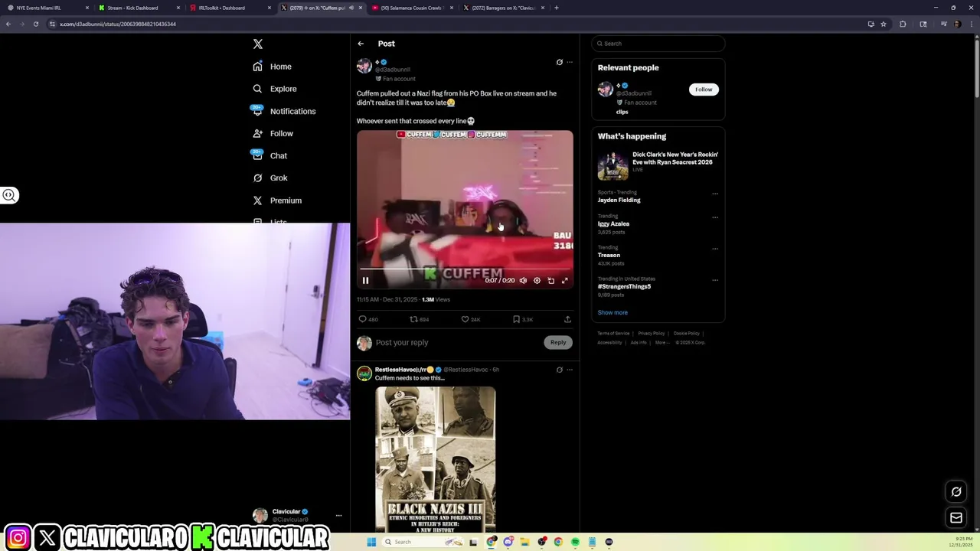Click the browser address bar
Viewport: 980px width, 551px height.
[456, 24]
